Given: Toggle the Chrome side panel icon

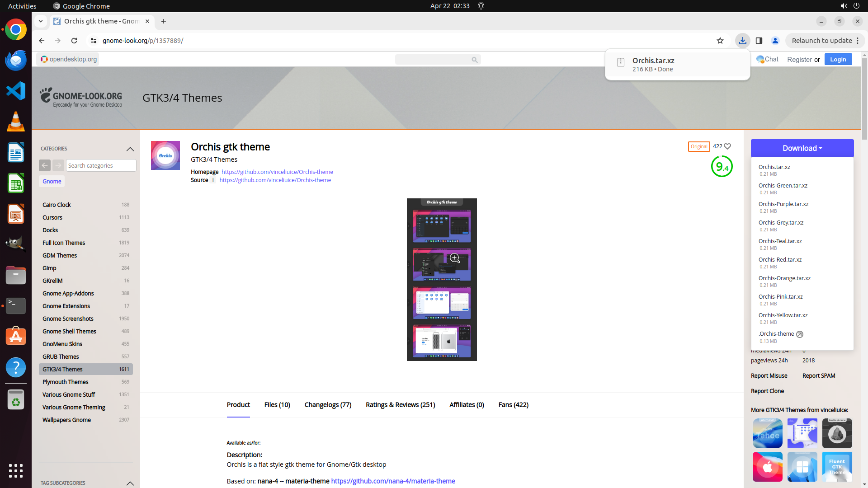Looking at the screenshot, I should (759, 41).
